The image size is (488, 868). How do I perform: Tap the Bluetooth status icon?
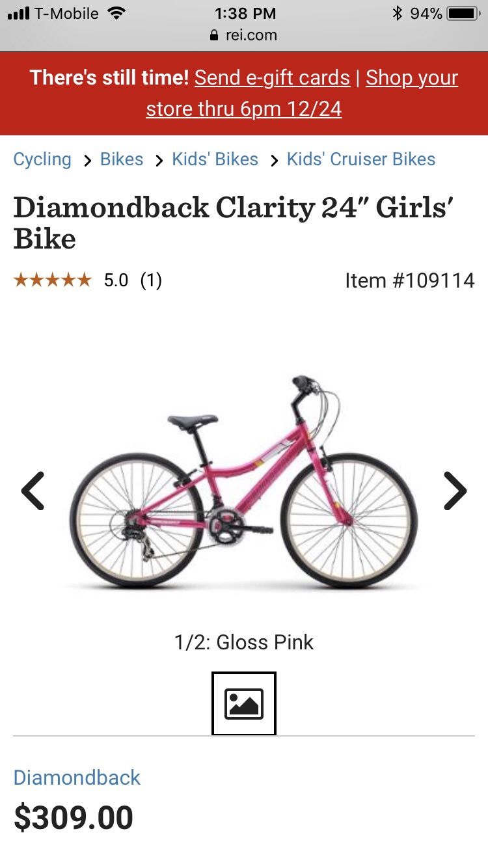point(397,13)
